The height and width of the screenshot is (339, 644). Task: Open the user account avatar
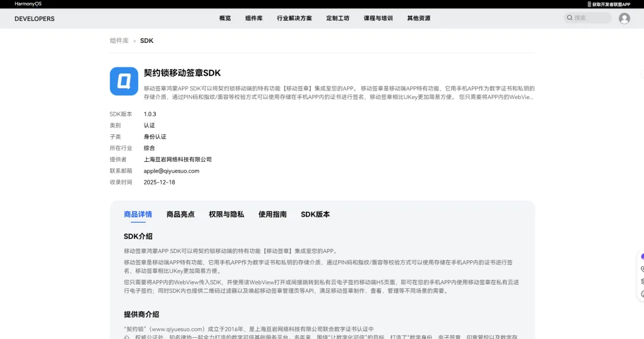click(x=624, y=18)
